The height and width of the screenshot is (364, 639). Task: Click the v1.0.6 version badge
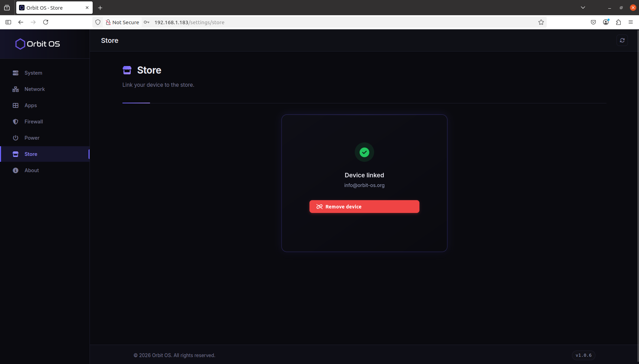[x=583, y=355]
